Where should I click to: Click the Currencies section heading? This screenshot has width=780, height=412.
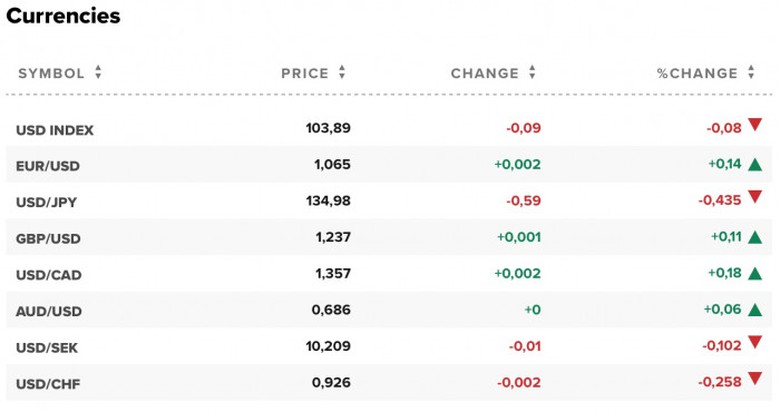tap(63, 16)
